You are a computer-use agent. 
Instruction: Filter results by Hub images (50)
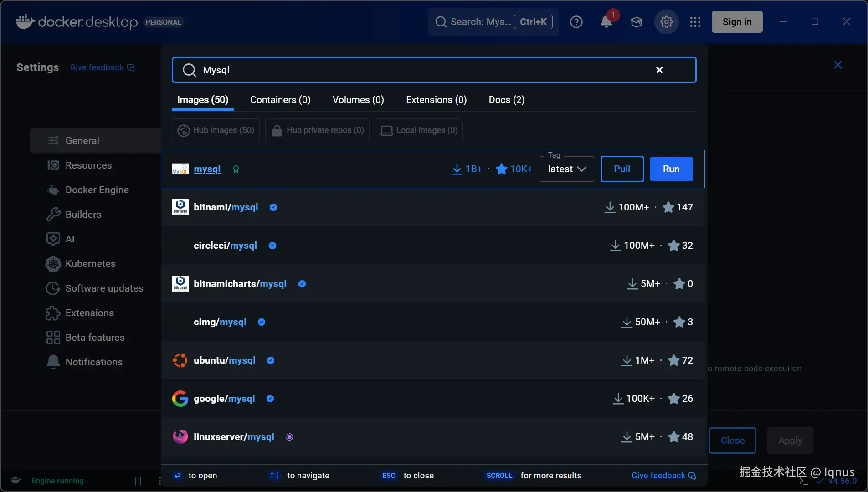coord(216,131)
